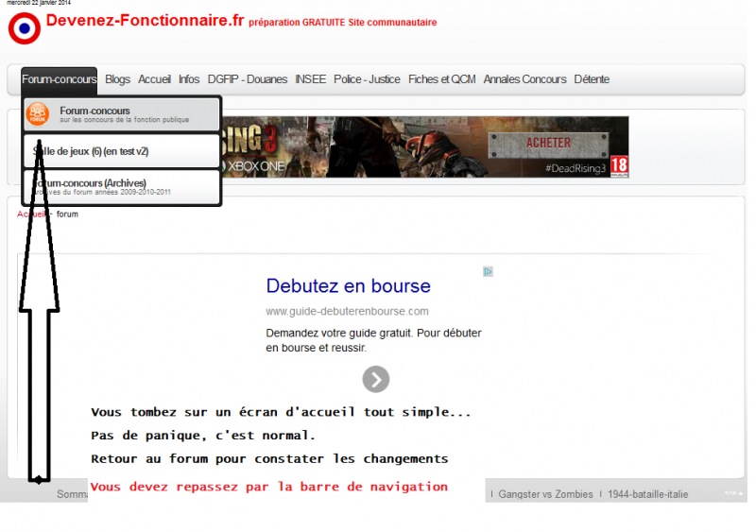Click the ACHETER button on banner
The image size is (756, 532).
pos(548,143)
